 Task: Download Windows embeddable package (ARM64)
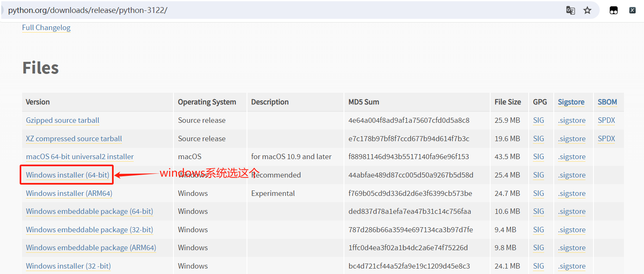tap(91, 248)
